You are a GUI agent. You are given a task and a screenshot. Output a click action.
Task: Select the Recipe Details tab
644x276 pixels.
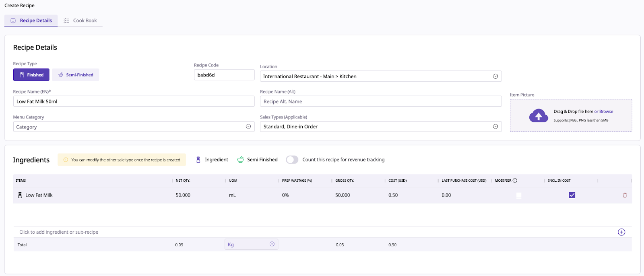(x=31, y=21)
